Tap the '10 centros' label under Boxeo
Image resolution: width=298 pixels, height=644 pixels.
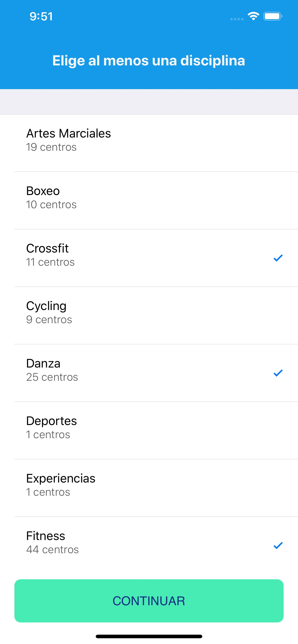pyautogui.click(x=51, y=205)
